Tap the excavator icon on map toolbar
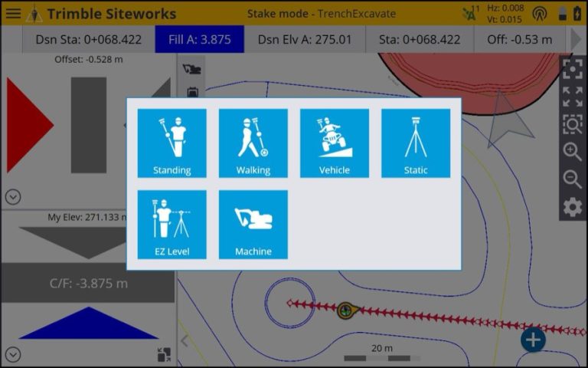The image size is (588, 368). 191,69
